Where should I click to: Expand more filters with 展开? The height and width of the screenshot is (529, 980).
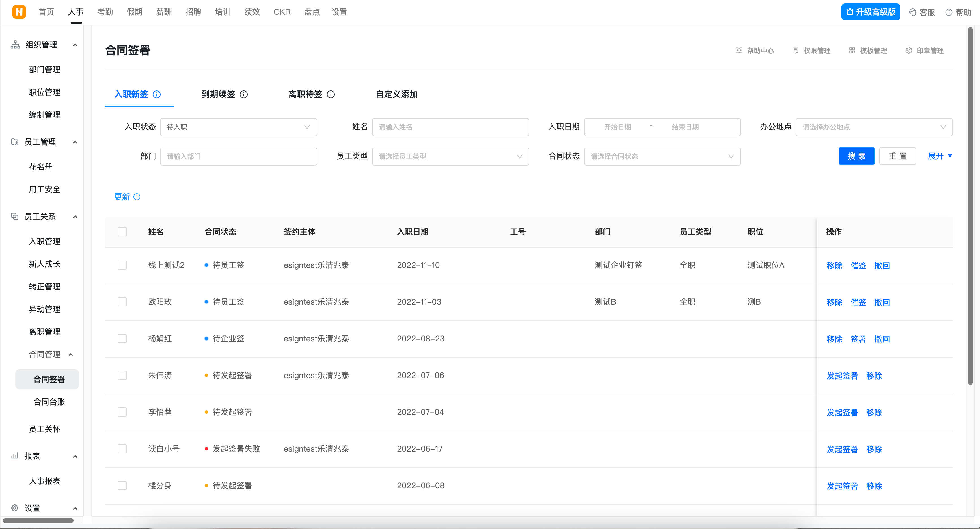pos(940,156)
